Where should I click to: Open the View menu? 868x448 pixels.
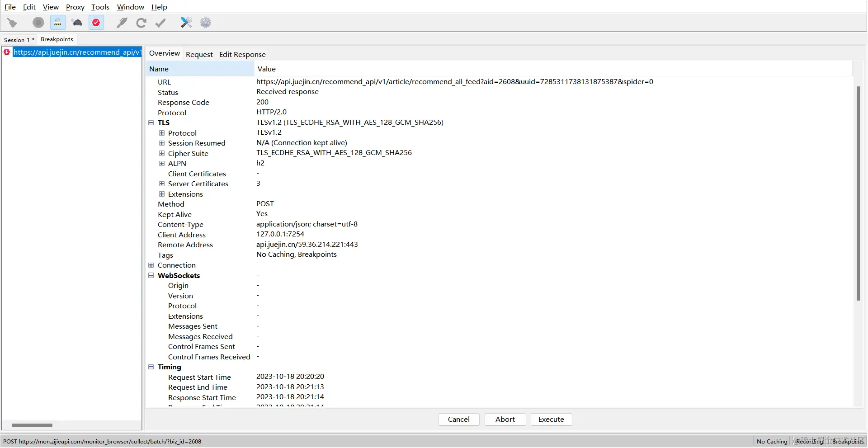(51, 7)
